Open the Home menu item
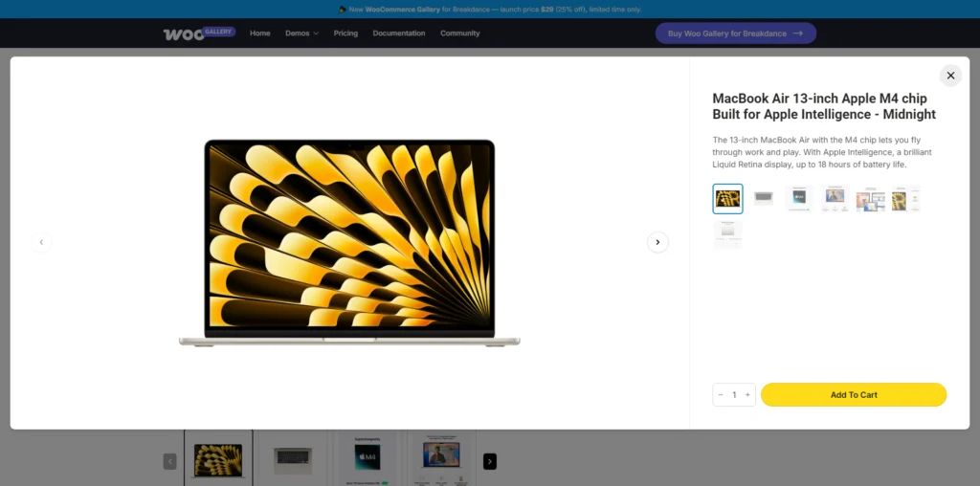This screenshot has height=486, width=980. tap(260, 33)
